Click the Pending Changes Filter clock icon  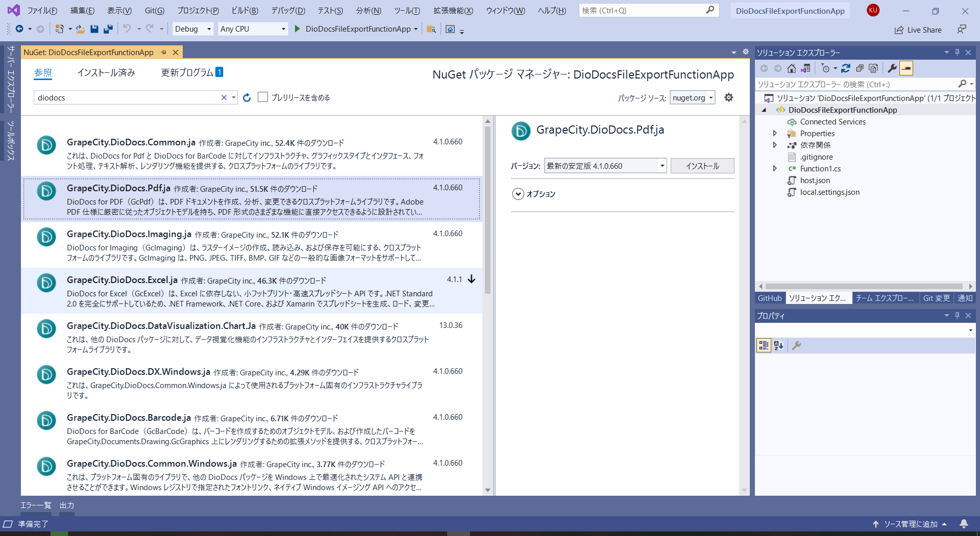826,68
